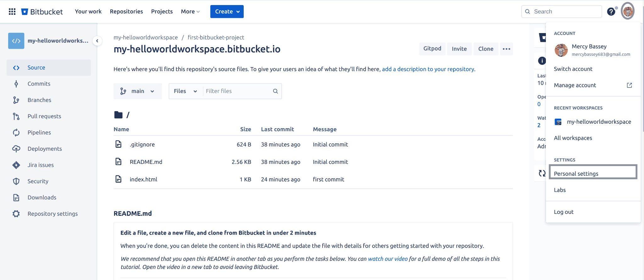The image size is (644, 280).
Task: Focus the top Search field
Action: (x=561, y=12)
